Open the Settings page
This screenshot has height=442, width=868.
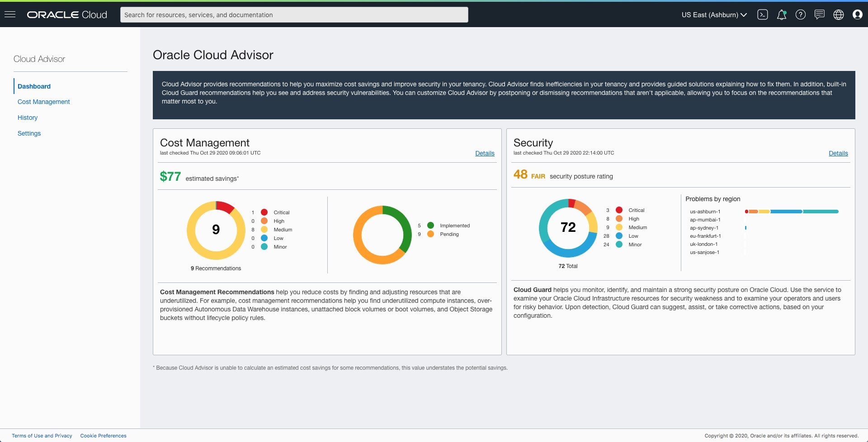29,133
